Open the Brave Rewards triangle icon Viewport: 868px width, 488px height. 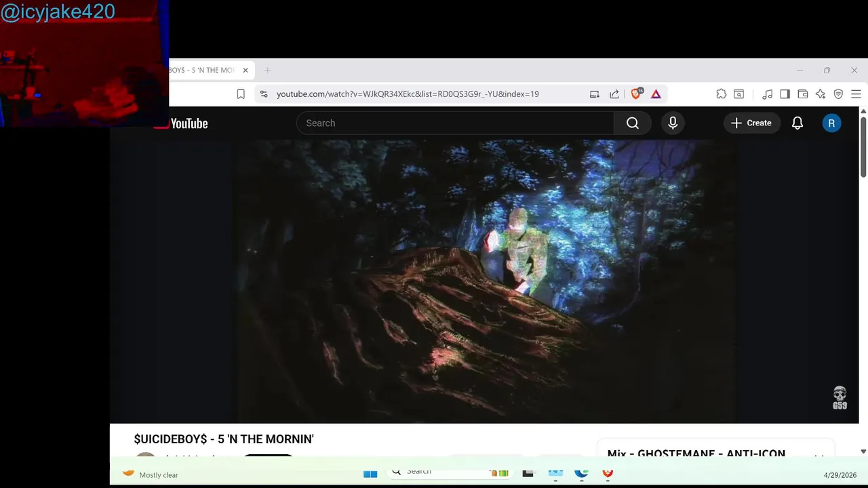(x=656, y=94)
